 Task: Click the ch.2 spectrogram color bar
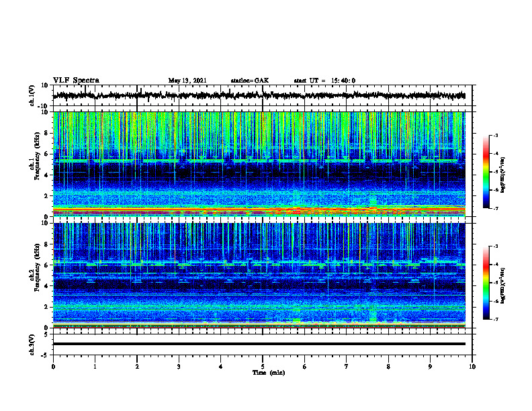486,283
